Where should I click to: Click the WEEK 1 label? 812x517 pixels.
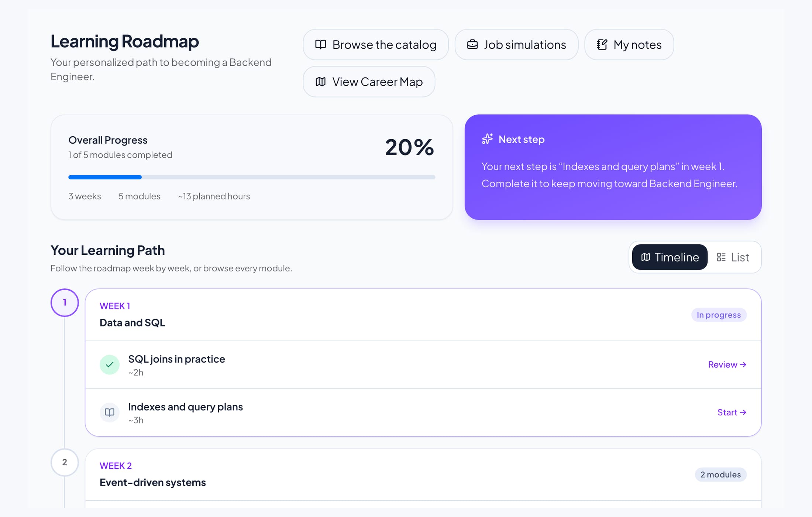[115, 306]
